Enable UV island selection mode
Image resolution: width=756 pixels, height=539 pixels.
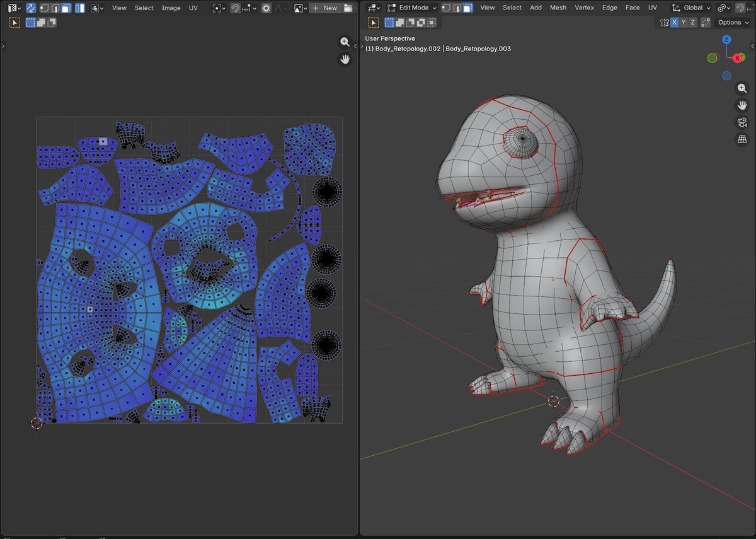(x=80, y=8)
